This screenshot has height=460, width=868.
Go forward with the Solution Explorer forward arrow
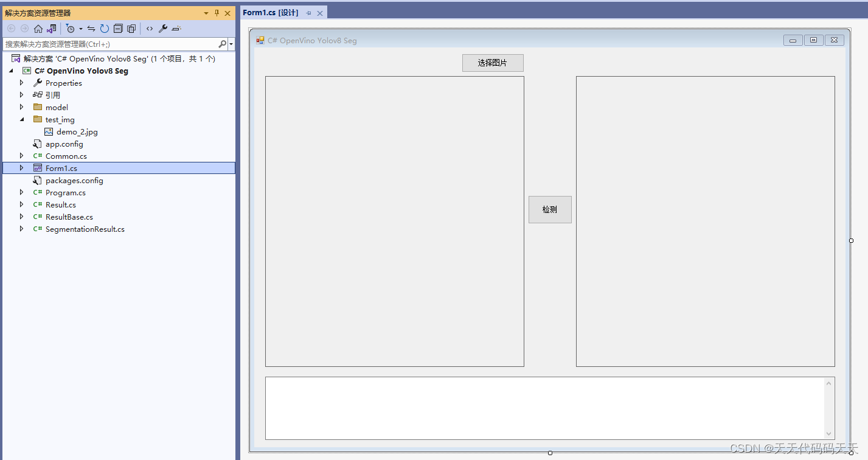[24, 29]
